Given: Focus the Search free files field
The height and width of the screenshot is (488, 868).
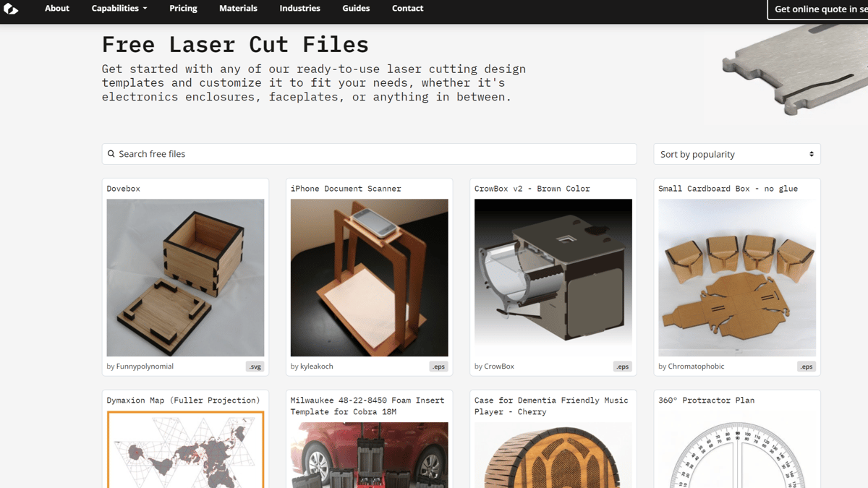Looking at the screenshot, I should [x=369, y=154].
